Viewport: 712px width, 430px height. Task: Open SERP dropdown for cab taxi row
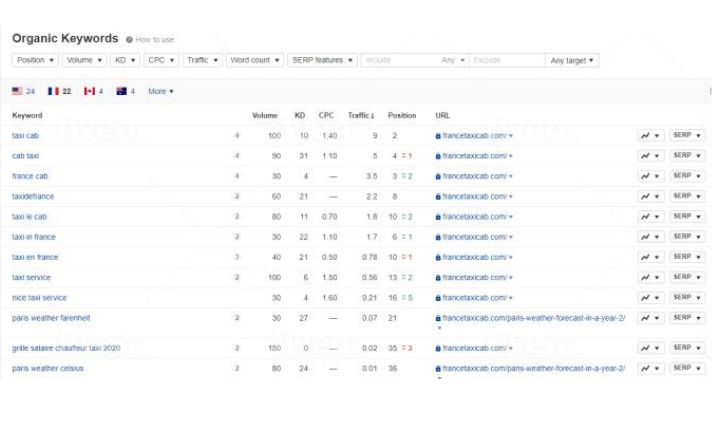click(x=687, y=156)
